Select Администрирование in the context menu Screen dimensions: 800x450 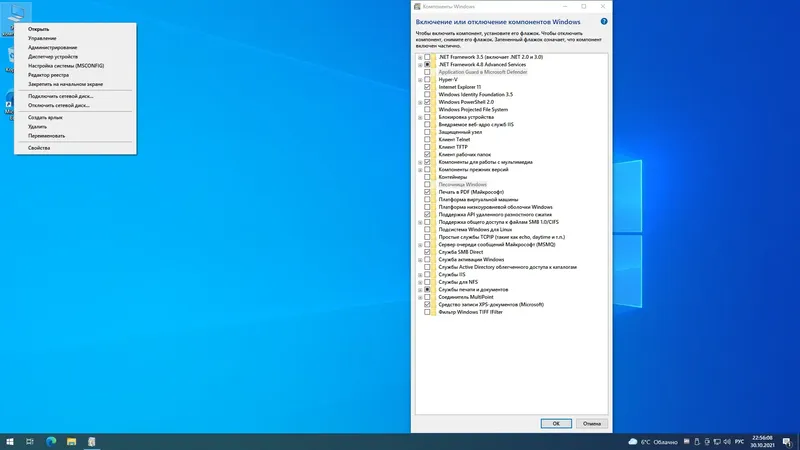click(75, 47)
